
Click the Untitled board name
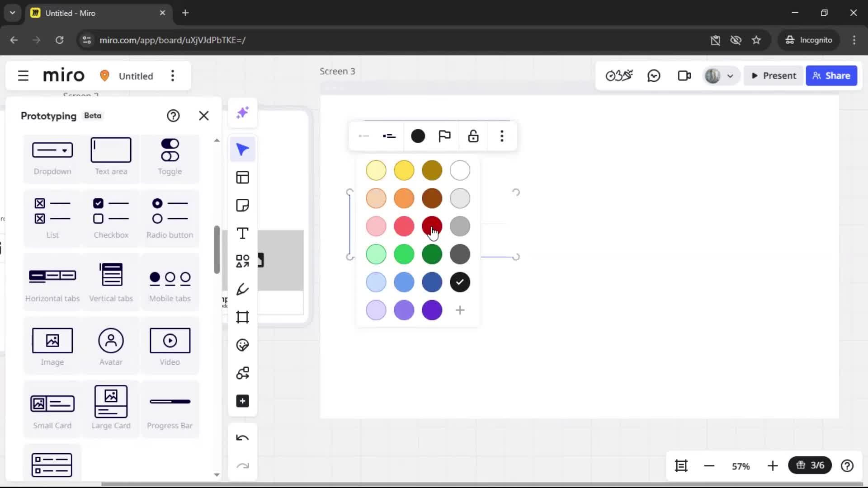tap(136, 76)
